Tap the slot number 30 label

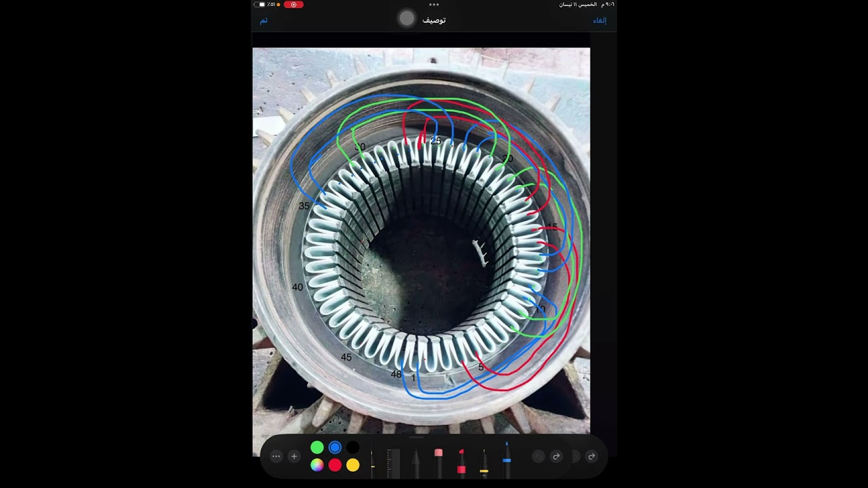[360, 146]
